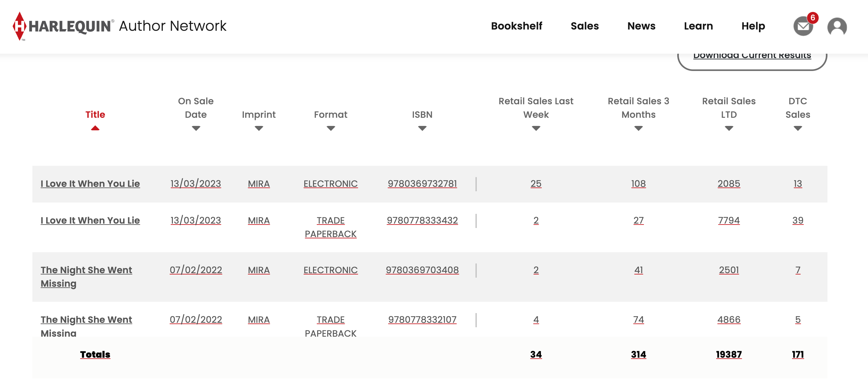Go to the News section
Image resolution: width=868 pixels, height=380 pixels.
click(641, 26)
